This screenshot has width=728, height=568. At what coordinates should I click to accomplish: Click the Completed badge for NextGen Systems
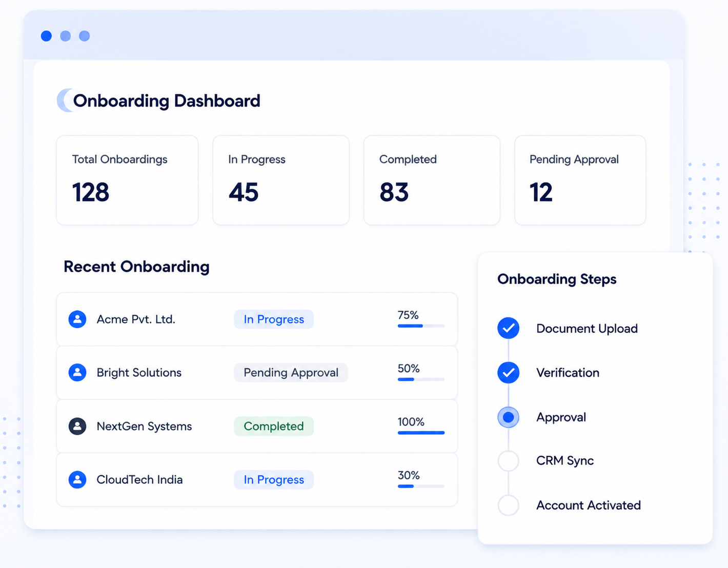point(274,426)
